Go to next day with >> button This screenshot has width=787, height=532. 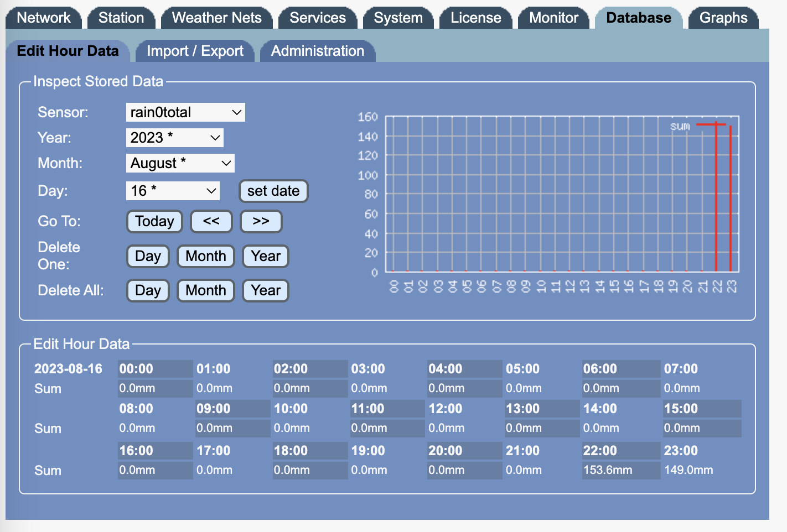click(x=261, y=221)
